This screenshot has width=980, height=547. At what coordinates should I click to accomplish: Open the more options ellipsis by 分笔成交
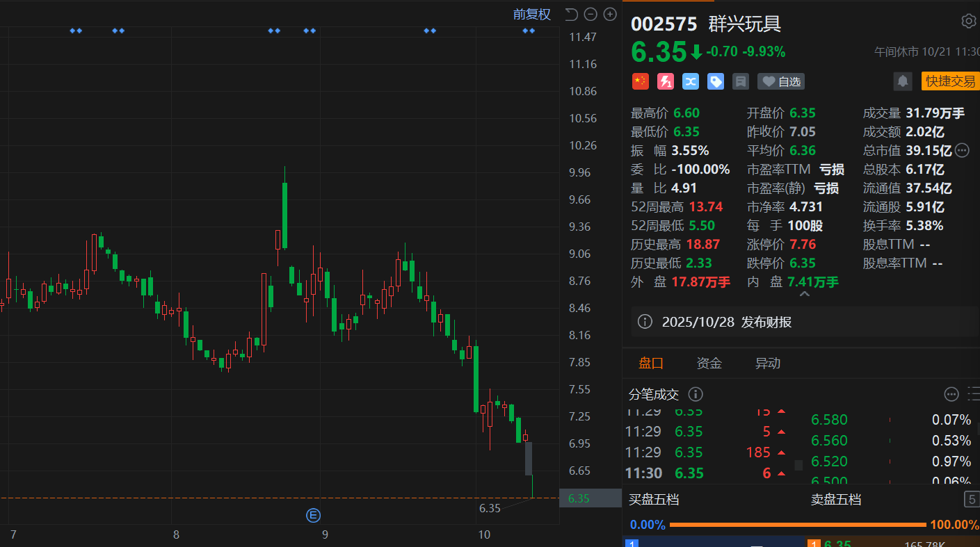[x=951, y=394]
